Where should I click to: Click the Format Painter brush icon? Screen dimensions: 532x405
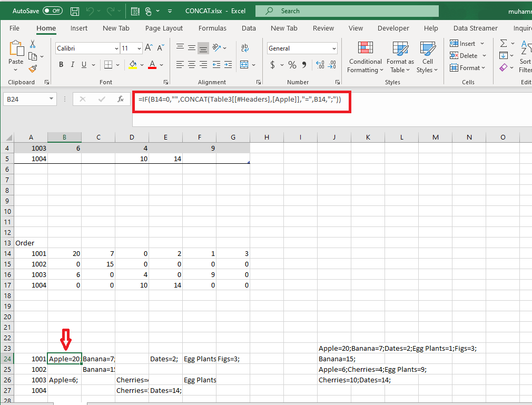point(33,69)
